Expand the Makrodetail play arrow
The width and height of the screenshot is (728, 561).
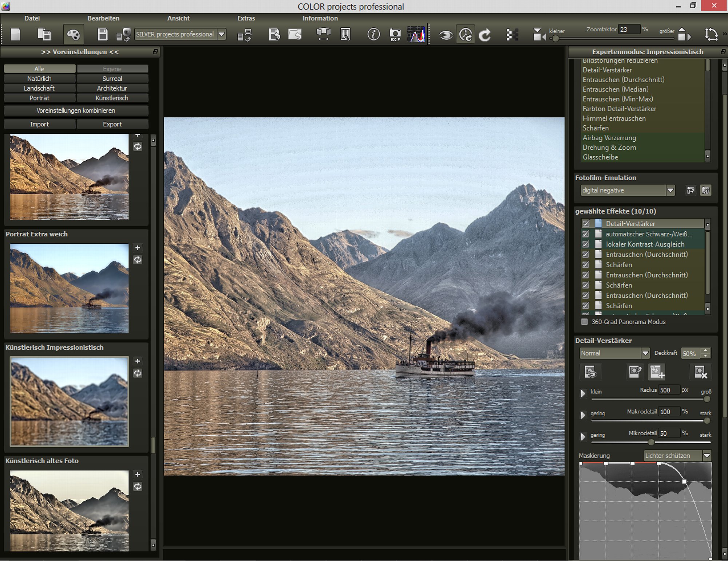[583, 415]
